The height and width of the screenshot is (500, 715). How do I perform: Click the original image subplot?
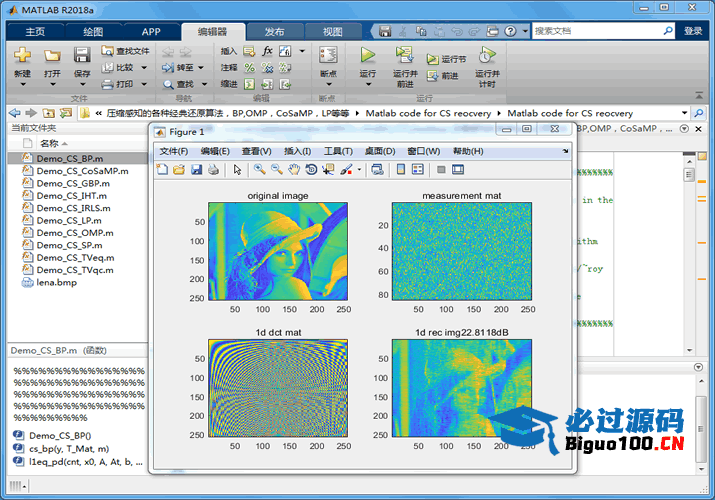click(278, 252)
